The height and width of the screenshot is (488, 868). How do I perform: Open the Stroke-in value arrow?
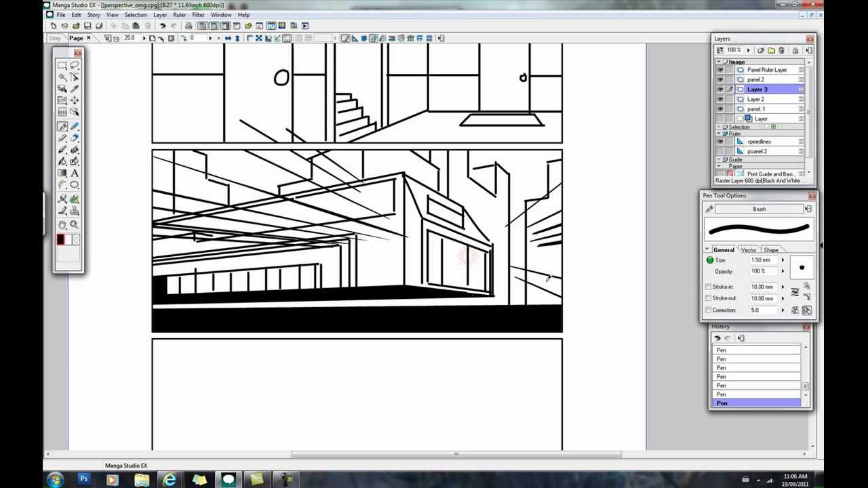point(783,287)
